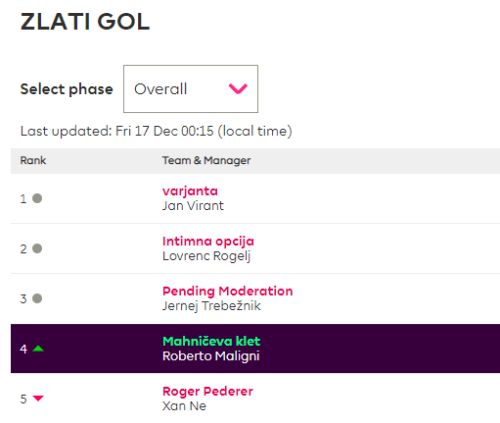Click the Rank column header
This screenshot has height=423, width=500.
click(x=33, y=160)
